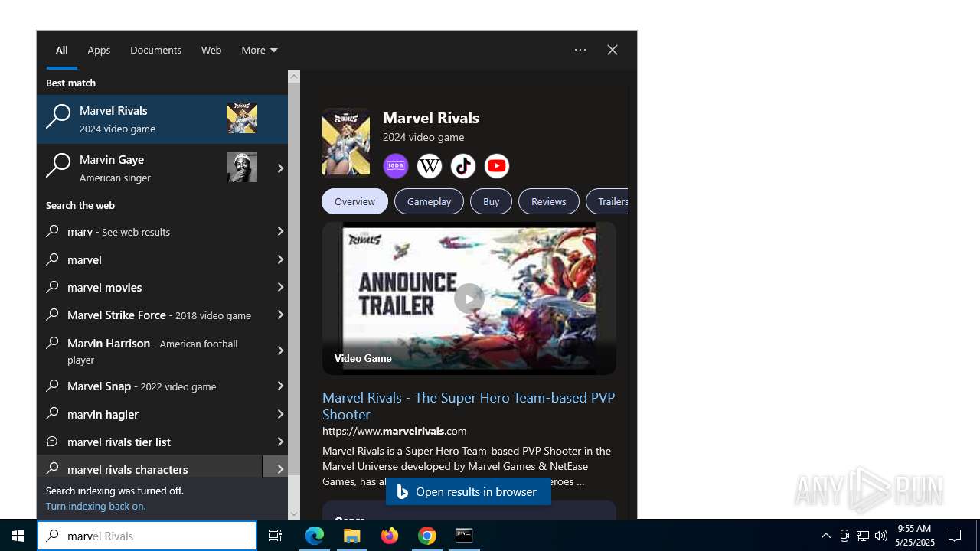Image resolution: width=980 pixels, height=551 pixels.
Task: Click 'Turn indexing back on' link
Action: (96, 506)
